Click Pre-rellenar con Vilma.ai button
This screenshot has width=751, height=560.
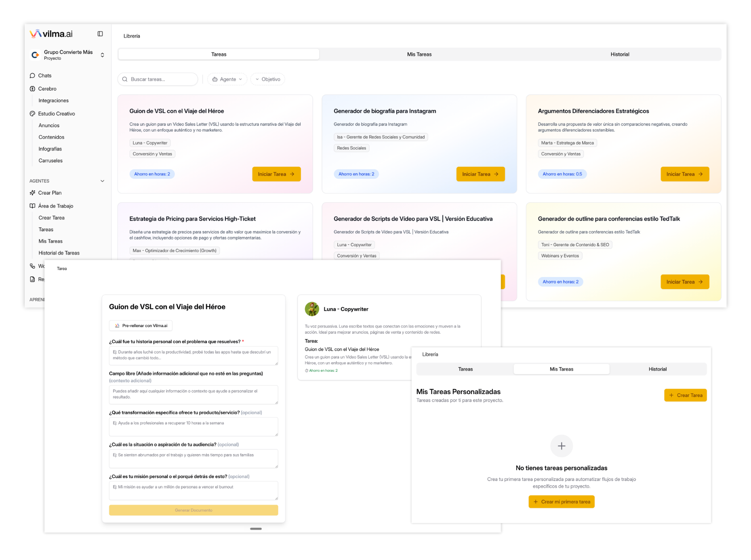pos(141,325)
